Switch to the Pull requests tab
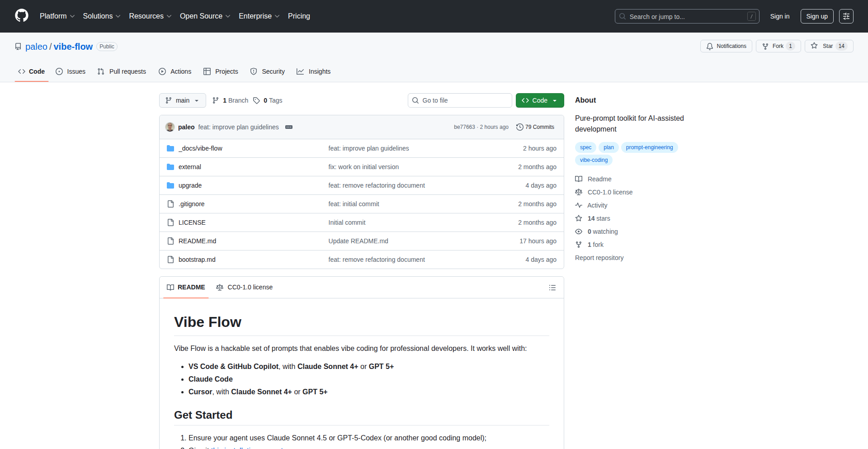868x449 pixels. pyautogui.click(x=122, y=71)
